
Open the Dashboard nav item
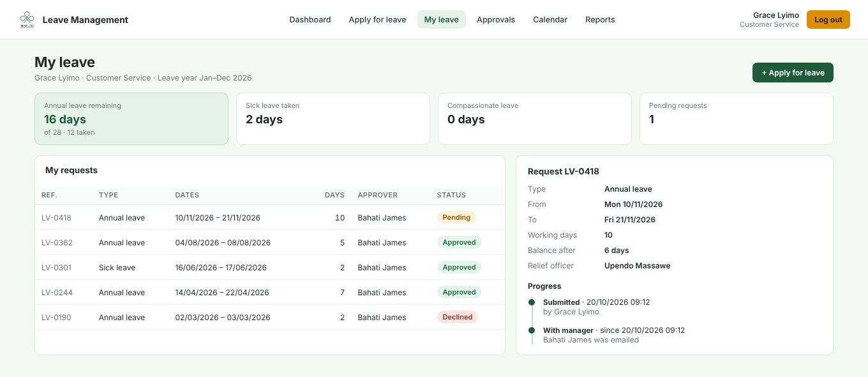310,20
